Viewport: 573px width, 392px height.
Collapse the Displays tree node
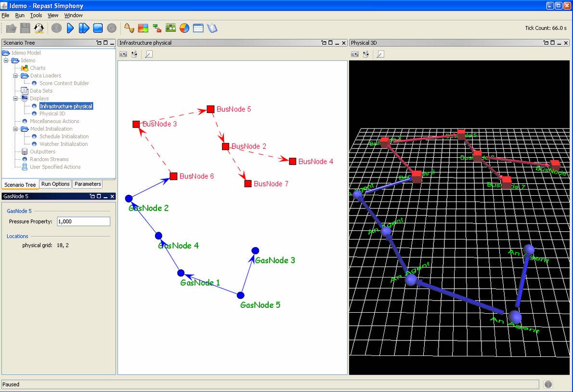(15, 99)
